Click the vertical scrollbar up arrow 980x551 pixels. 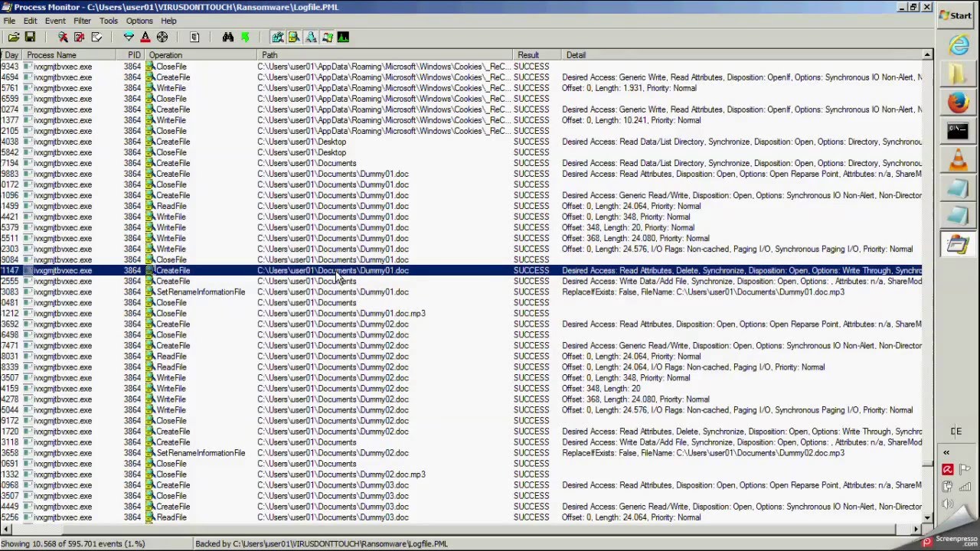click(x=927, y=55)
